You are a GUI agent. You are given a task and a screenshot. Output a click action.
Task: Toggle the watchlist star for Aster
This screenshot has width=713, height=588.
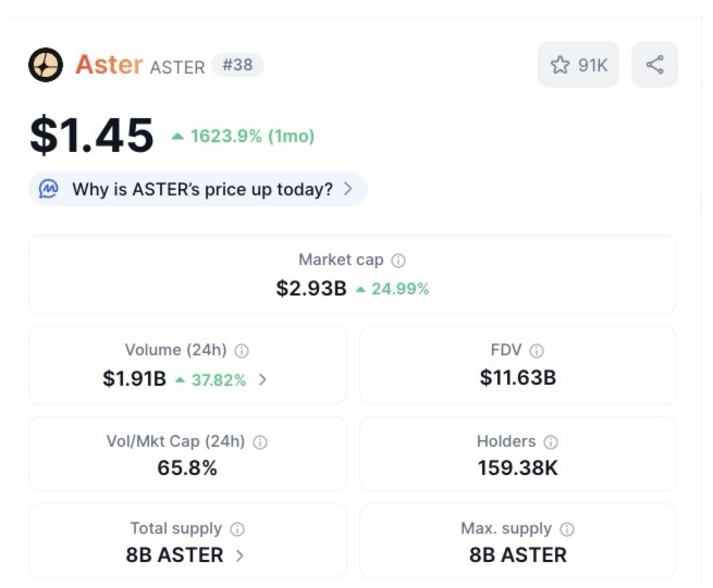560,65
